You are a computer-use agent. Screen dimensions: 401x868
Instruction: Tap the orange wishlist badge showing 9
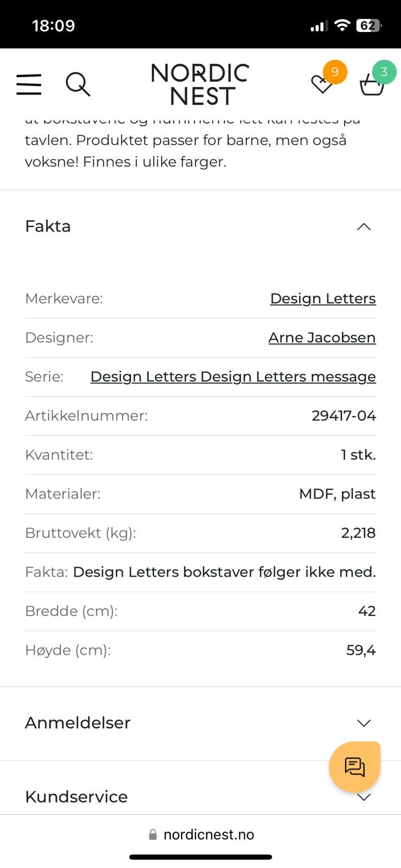click(x=335, y=72)
